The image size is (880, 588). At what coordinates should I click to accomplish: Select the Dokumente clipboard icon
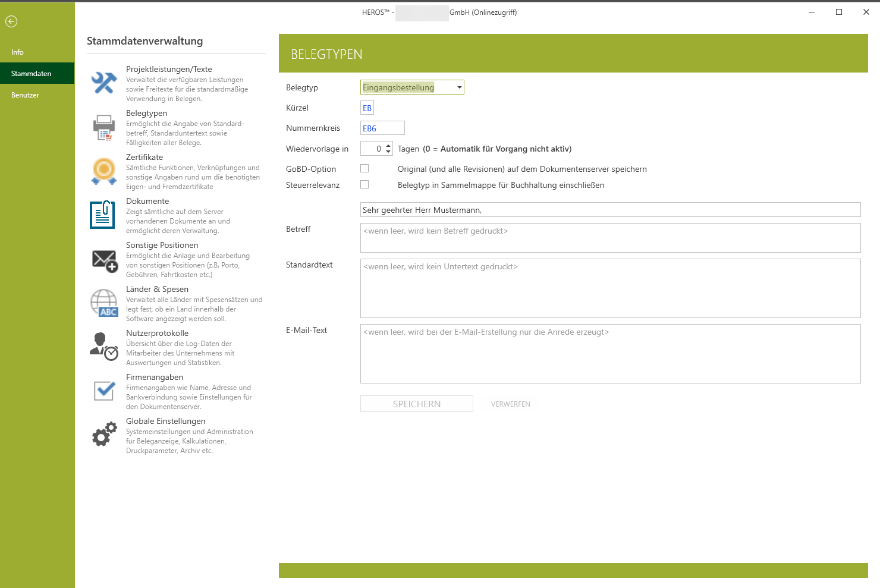[x=103, y=215]
